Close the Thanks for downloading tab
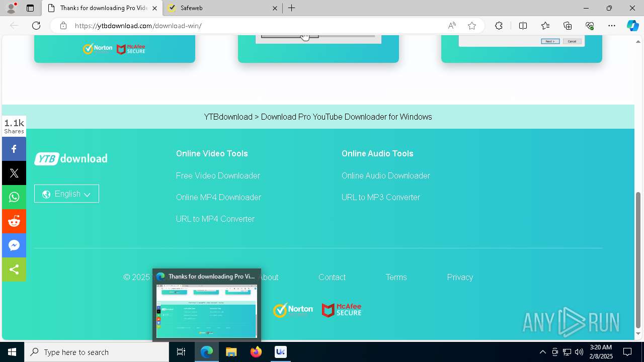Viewport: 644px width, 362px height. [x=155, y=8]
